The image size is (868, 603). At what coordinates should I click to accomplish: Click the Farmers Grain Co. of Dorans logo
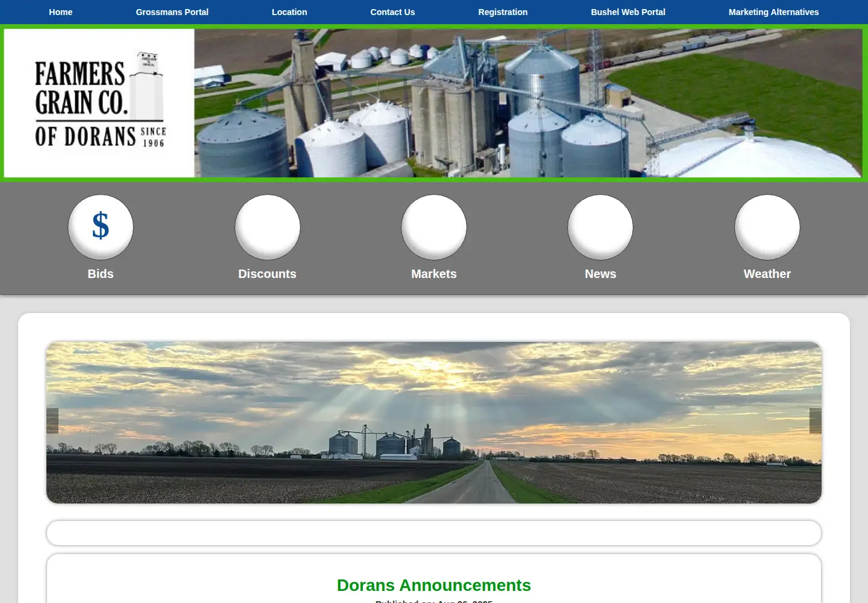pyautogui.click(x=99, y=103)
